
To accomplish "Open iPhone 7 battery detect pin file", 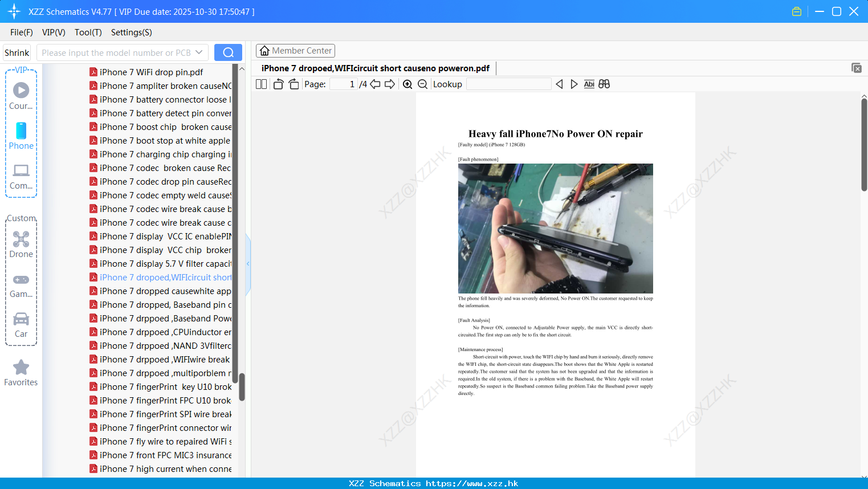I will (160, 113).
